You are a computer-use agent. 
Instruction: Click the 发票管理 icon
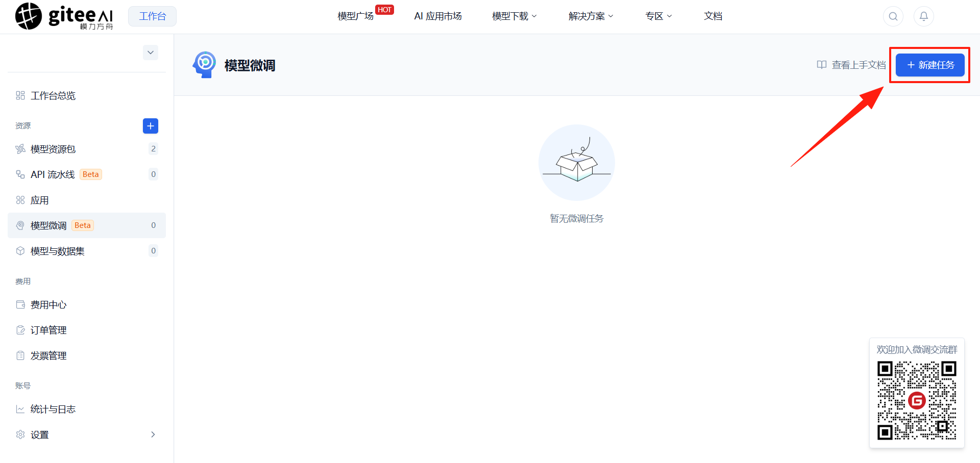pos(20,355)
